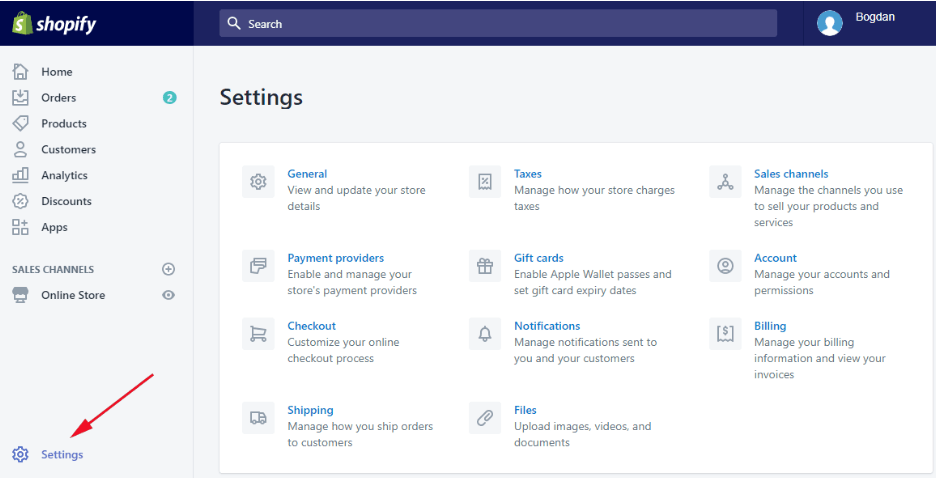Click 'Customize your online checkout process' text
Viewport: 936px width, 481px height.
pos(343,350)
